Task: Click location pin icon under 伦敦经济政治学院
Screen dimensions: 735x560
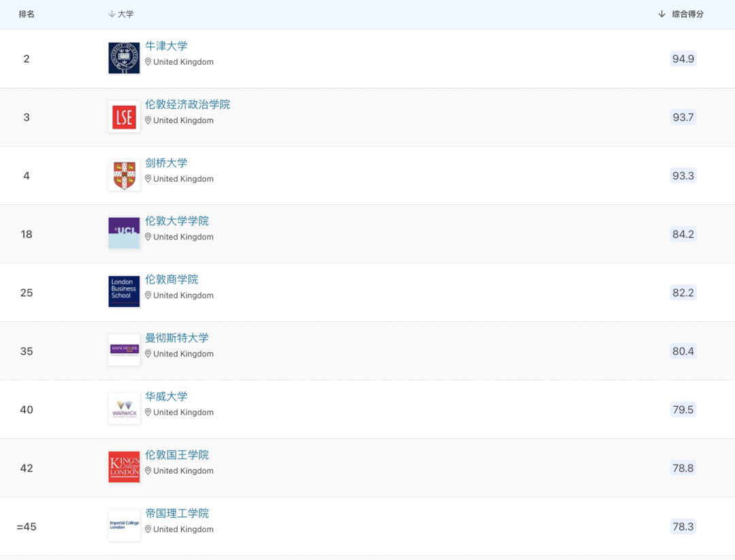Action: (148, 120)
